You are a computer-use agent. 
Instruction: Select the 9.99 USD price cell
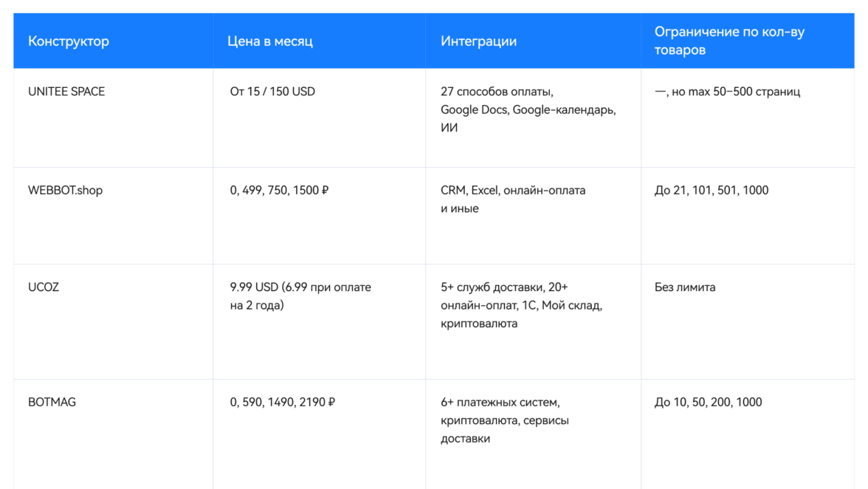[300, 295]
